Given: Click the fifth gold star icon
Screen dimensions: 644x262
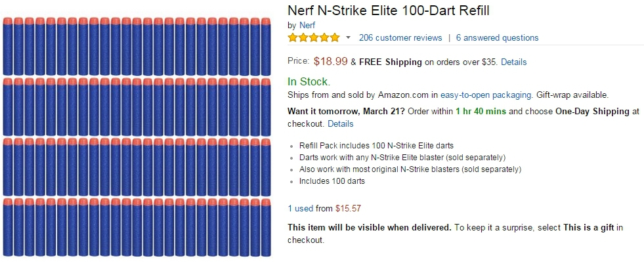Looking at the screenshot, I should click(x=335, y=38).
